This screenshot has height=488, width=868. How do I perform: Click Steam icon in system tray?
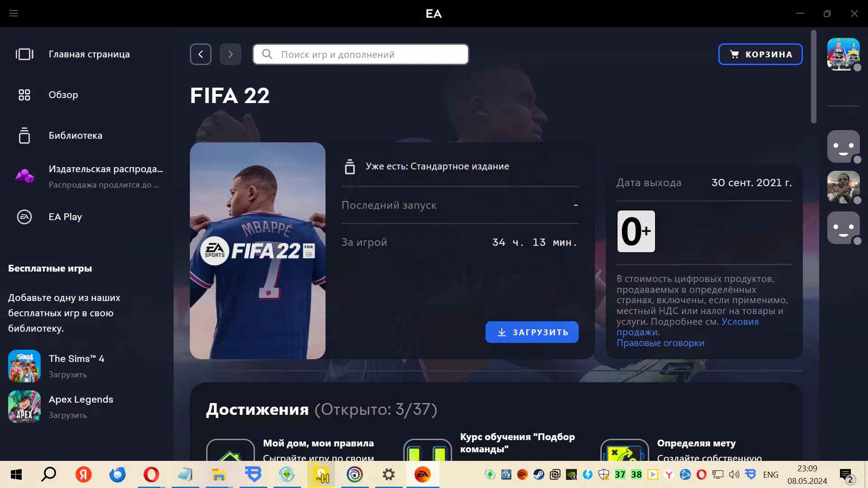539,474
